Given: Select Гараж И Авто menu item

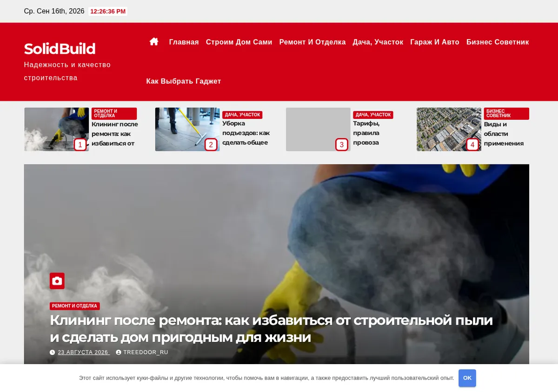Looking at the screenshot, I should pos(435,42).
